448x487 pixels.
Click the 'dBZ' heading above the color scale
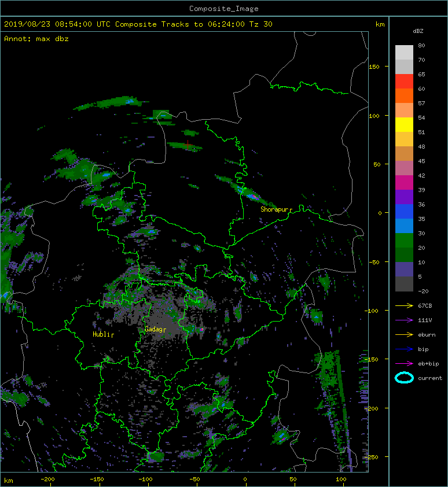click(x=418, y=31)
